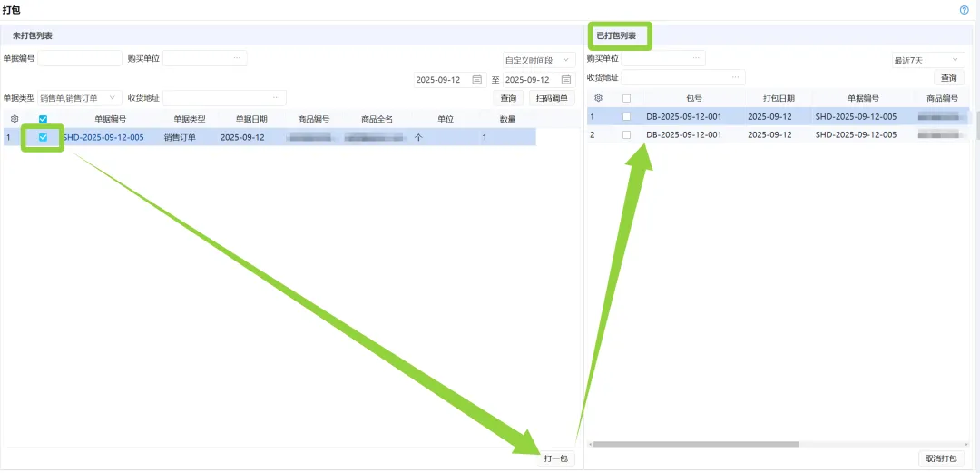
Task: Expand the 自定义时间段 dropdown
Action: (x=539, y=60)
